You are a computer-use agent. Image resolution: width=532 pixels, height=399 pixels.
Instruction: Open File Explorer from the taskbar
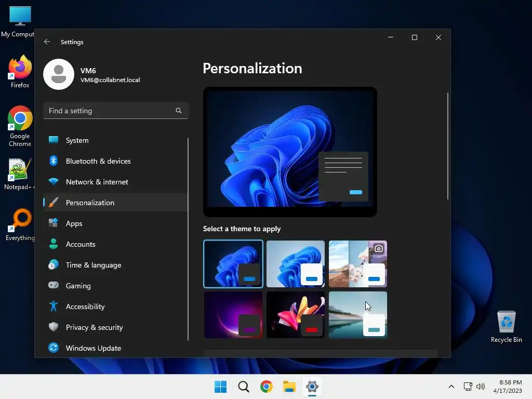289,387
